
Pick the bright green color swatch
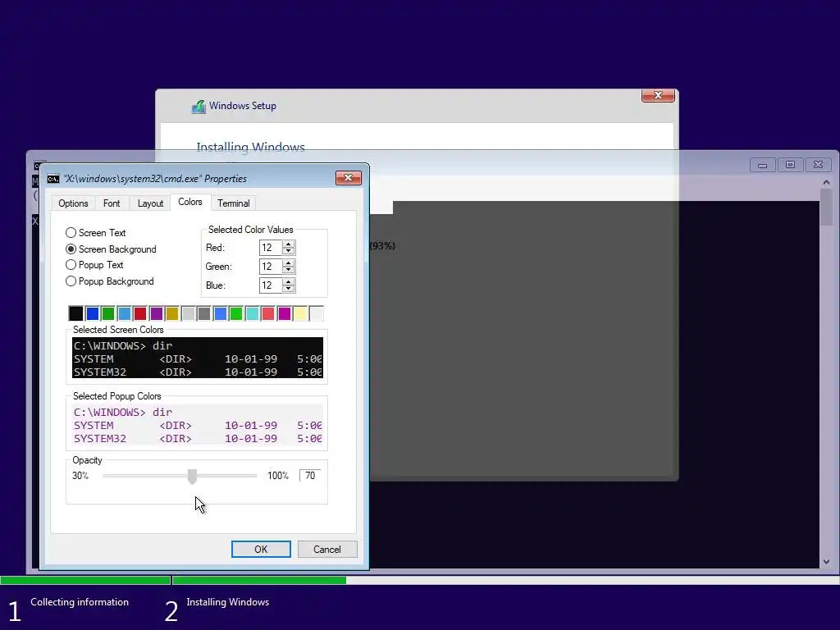tap(236, 313)
